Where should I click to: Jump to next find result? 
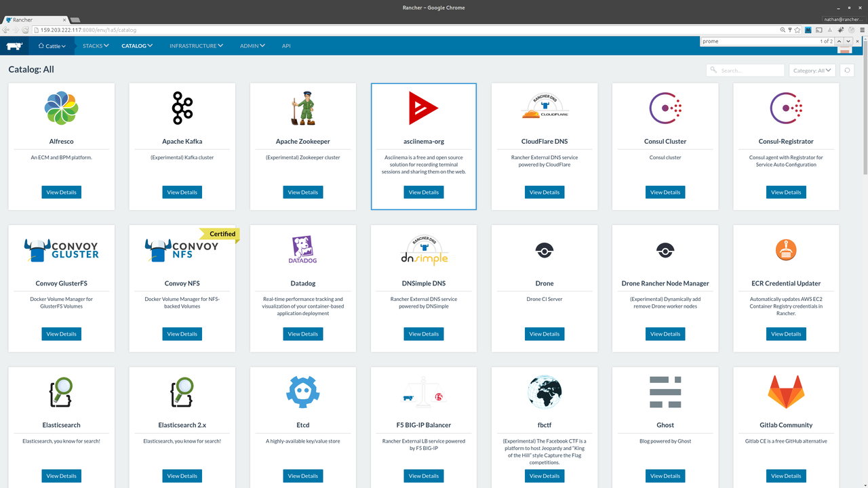click(x=848, y=41)
